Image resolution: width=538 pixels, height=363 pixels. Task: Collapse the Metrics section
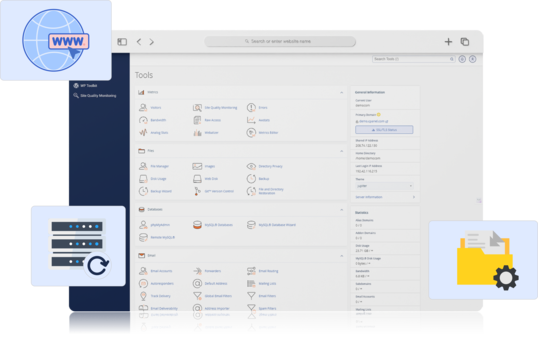(x=341, y=92)
